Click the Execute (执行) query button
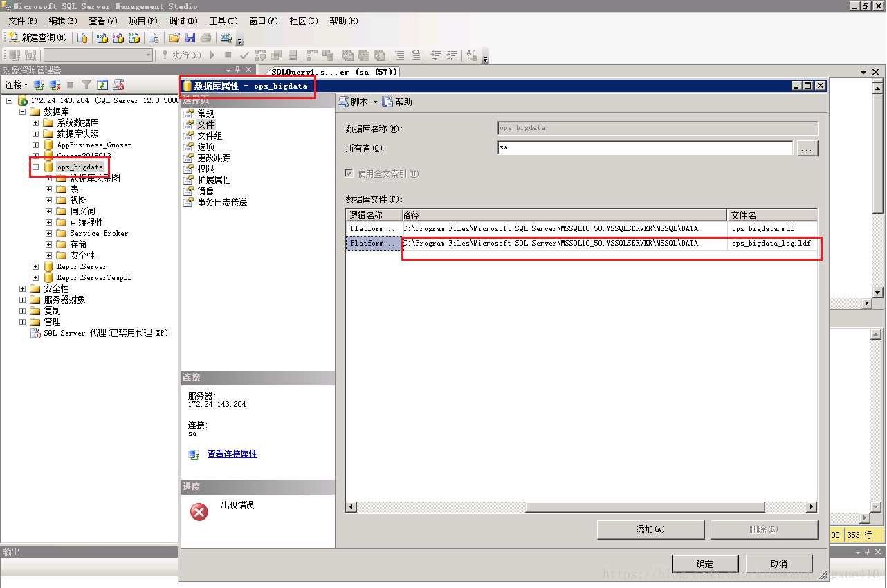Image resolution: width=887 pixels, height=588 pixels. click(x=182, y=55)
